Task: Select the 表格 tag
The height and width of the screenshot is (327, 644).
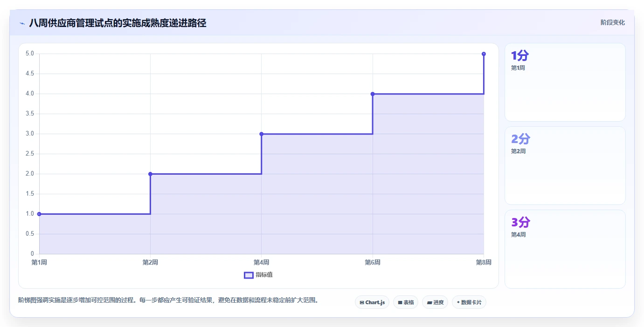Action: pyautogui.click(x=406, y=302)
